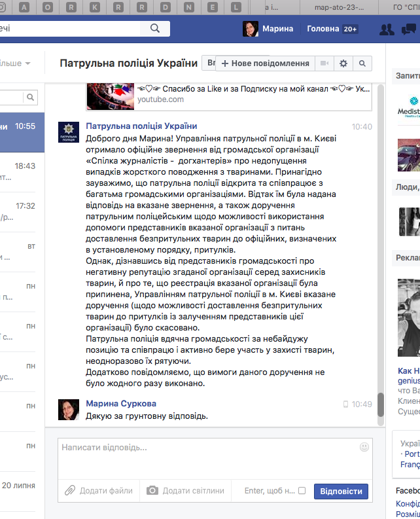Click Марина profile picture in header

[251, 29]
